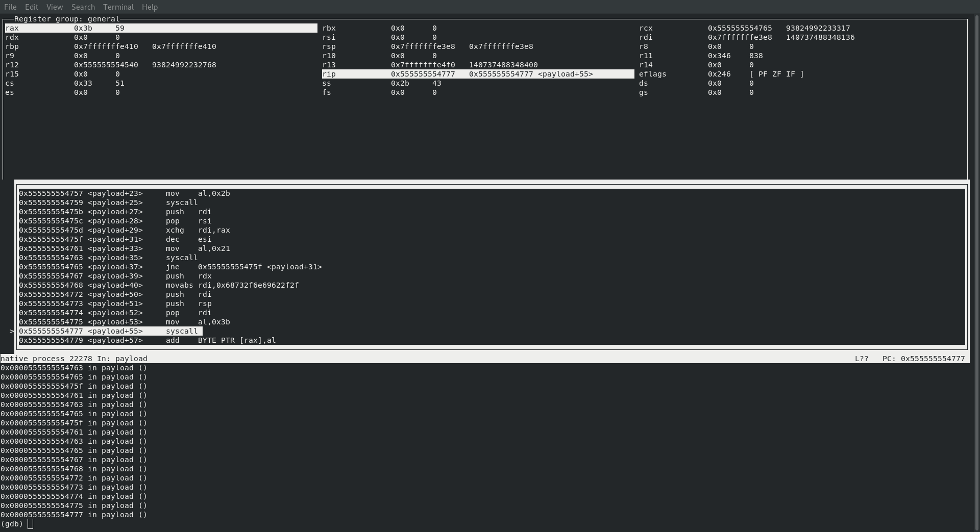Select the highlighted syscall instruction at payload+55
Viewport: 980px width, 532px height.
(110, 331)
